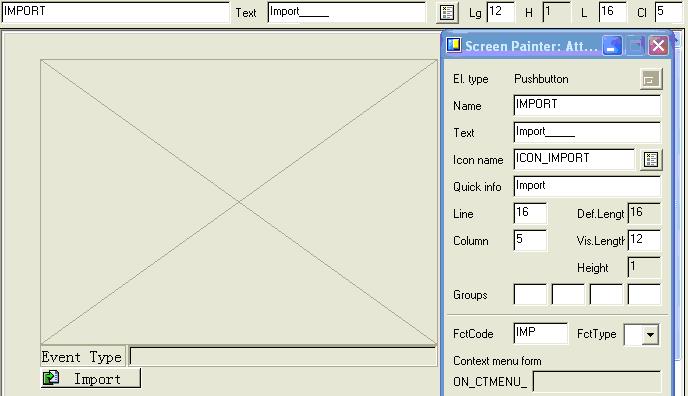Click the Lg field in top toolbar
This screenshot has width=688, height=396.
click(500, 12)
